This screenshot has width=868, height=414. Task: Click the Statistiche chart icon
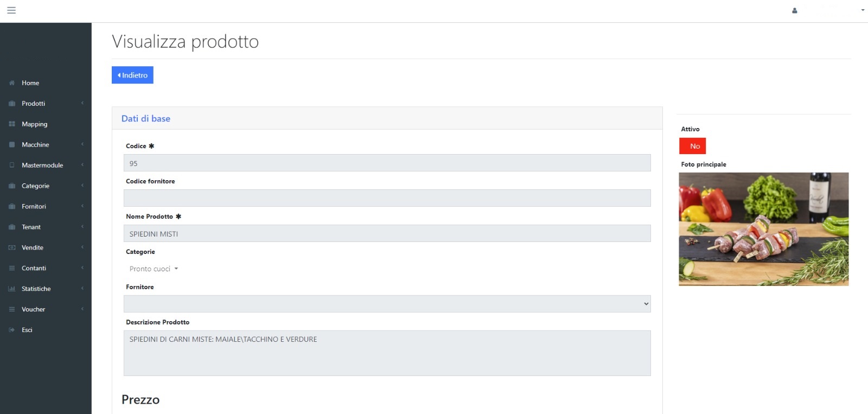(12, 289)
